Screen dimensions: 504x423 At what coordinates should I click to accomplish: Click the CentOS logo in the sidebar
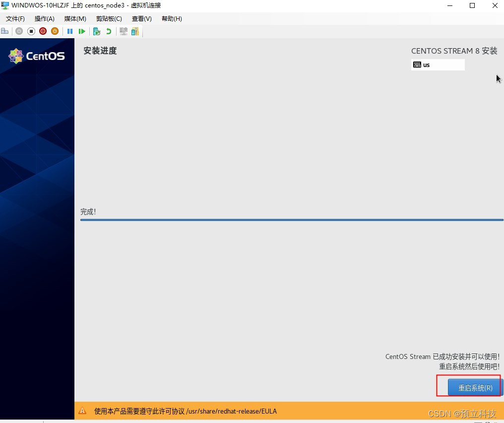[37, 56]
